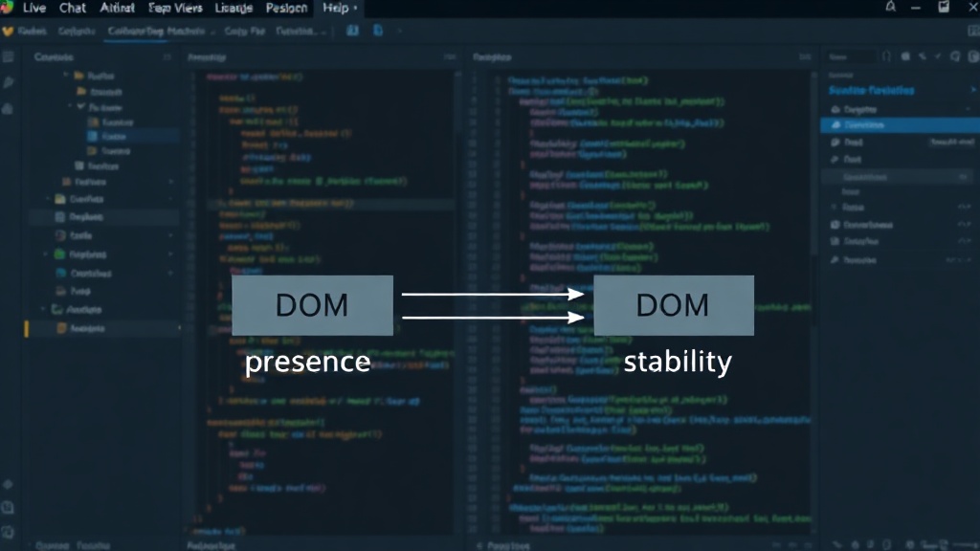Click the play arrow icon in the left activity bar

coord(8,82)
